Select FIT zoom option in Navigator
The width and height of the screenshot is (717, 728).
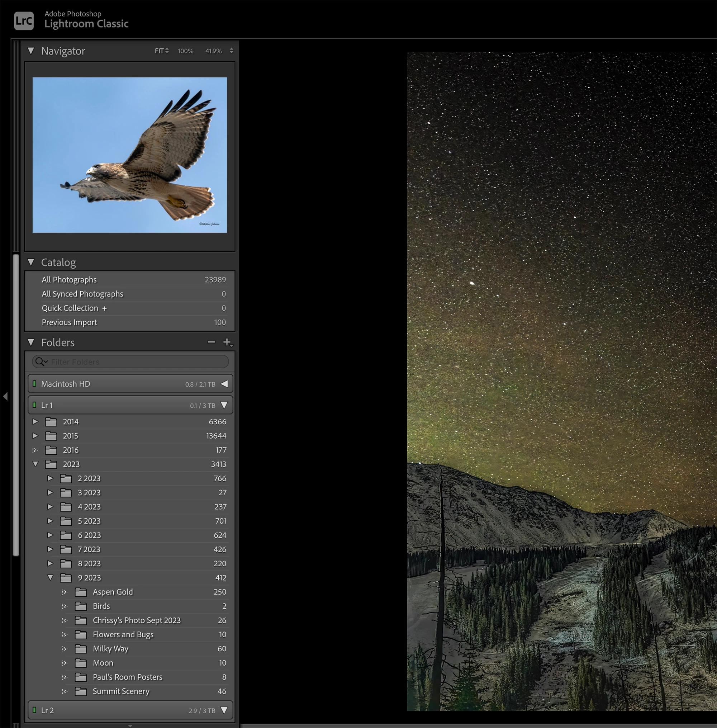159,51
